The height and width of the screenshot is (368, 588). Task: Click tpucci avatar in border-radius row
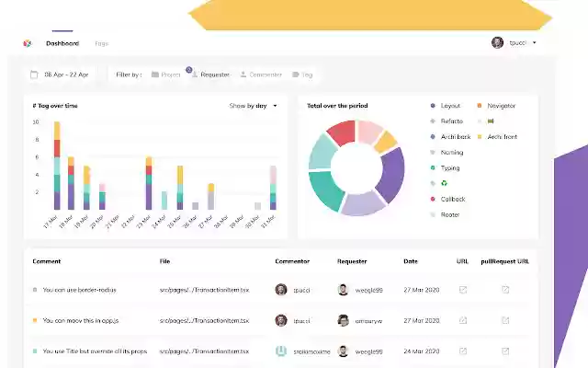(281, 290)
